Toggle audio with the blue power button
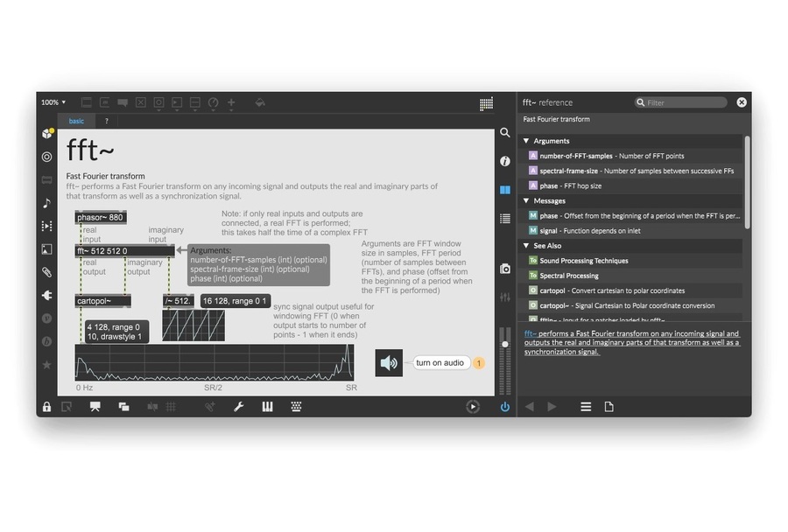The height and width of the screenshot is (532, 788). coord(505,407)
